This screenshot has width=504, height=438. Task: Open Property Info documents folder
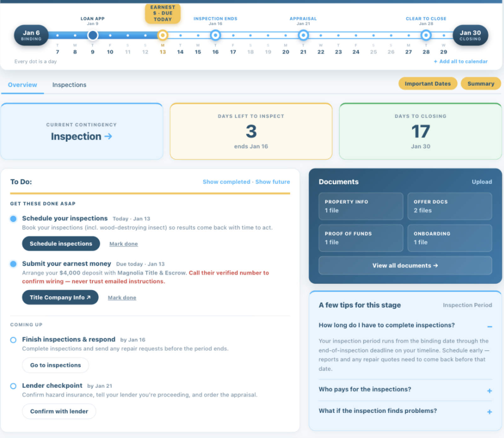(361, 206)
